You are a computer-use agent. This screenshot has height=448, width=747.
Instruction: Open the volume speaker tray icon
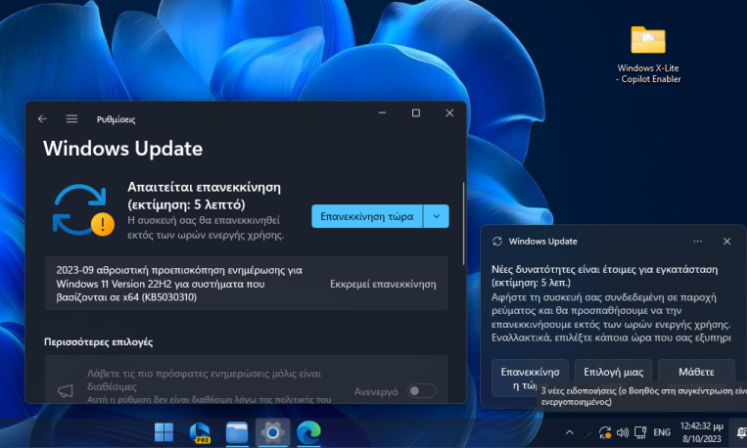623,432
